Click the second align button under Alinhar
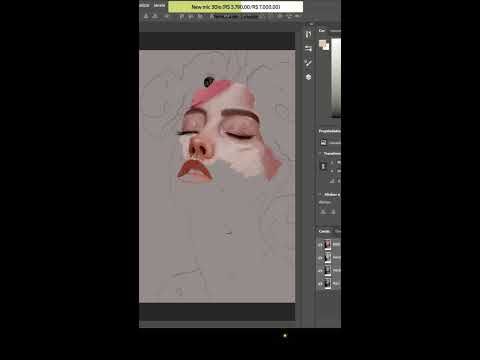480x360 pixels. click(x=333, y=212)
